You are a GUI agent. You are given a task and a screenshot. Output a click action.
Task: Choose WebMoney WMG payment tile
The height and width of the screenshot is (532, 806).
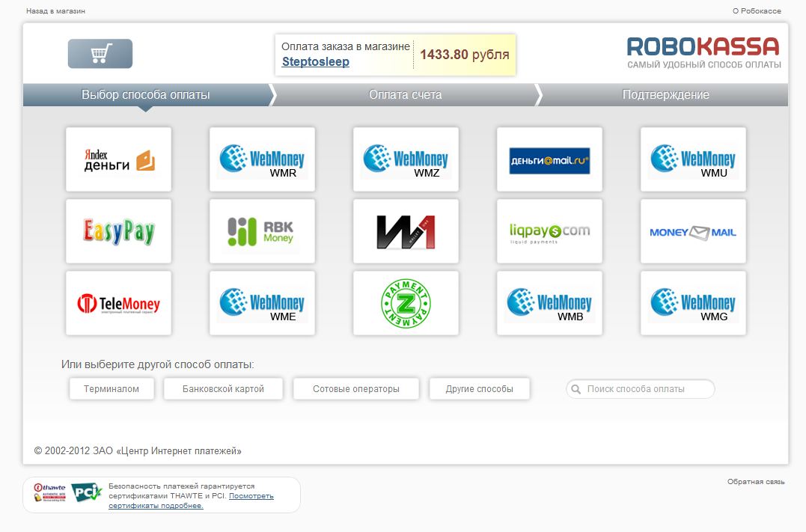694,303
